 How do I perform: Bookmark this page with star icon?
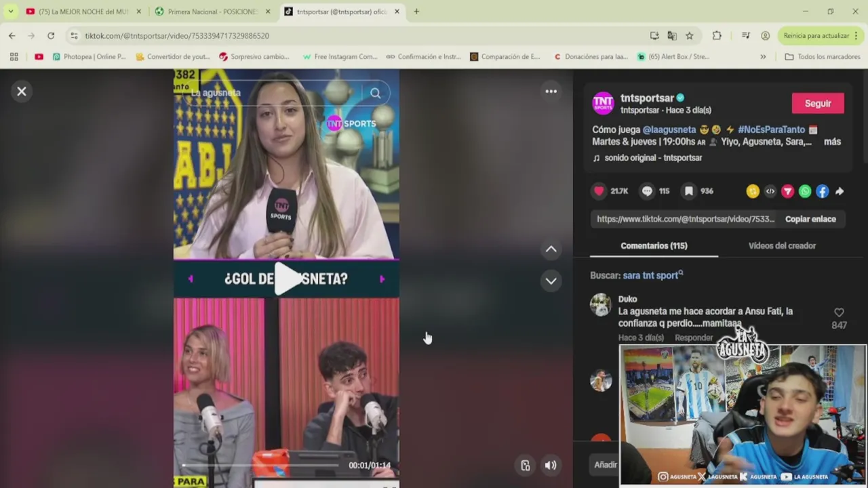point(689,36)
